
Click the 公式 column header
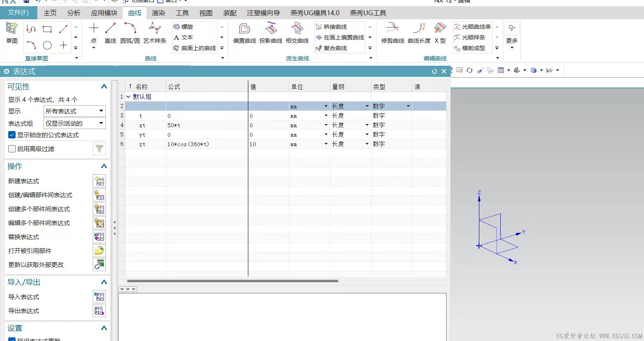point(205,87)
